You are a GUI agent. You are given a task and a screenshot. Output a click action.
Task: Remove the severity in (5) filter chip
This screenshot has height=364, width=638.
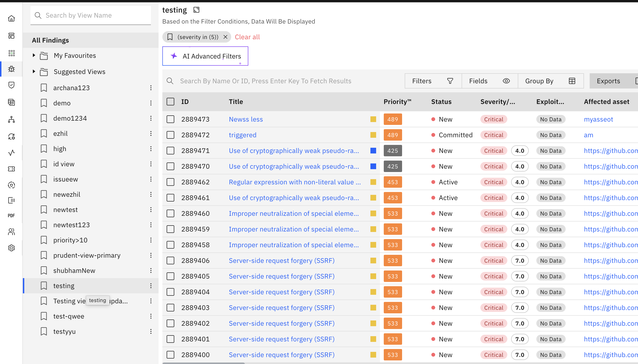point(225,37)
